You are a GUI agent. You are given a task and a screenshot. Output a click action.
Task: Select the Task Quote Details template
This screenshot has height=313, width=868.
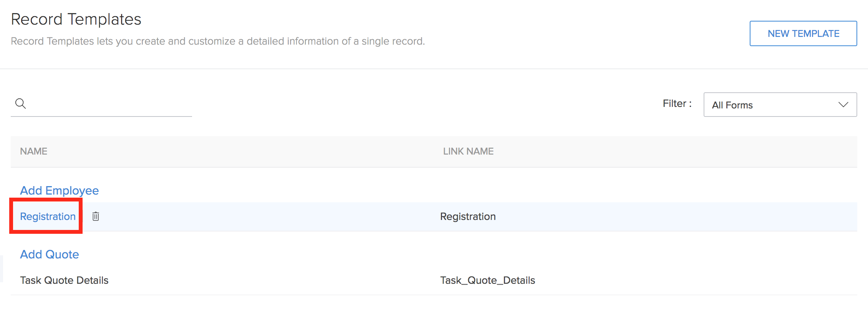pos(64,280)
